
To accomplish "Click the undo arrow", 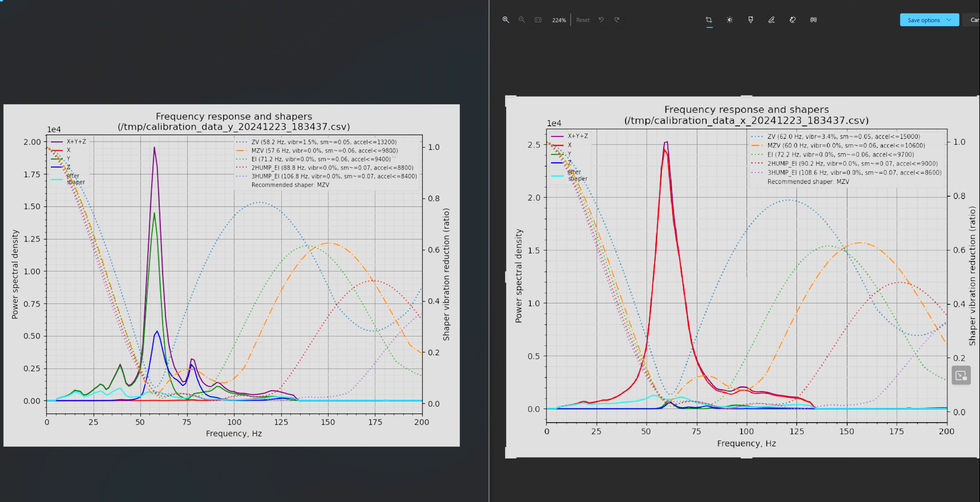I will click(601, 20).
